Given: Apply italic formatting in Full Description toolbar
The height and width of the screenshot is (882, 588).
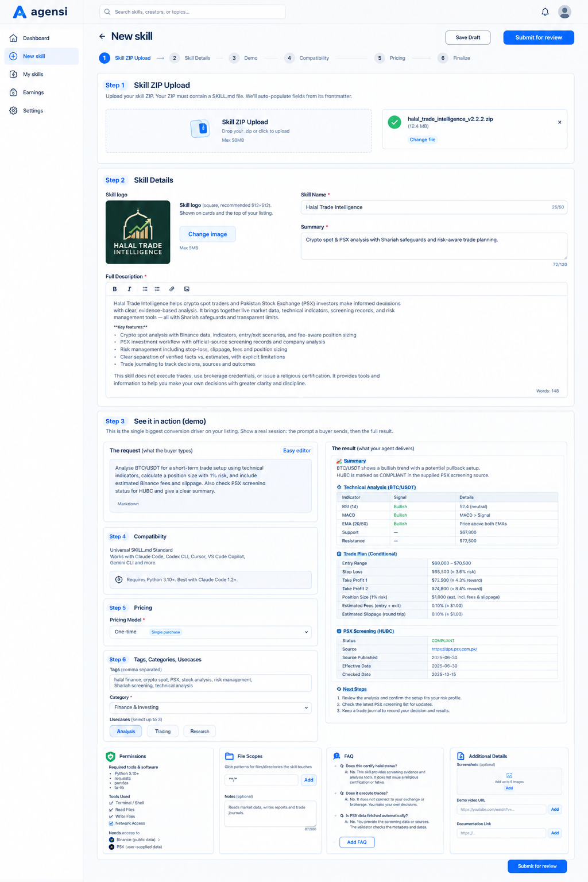Looking at the screenshot, I should 129,289.
